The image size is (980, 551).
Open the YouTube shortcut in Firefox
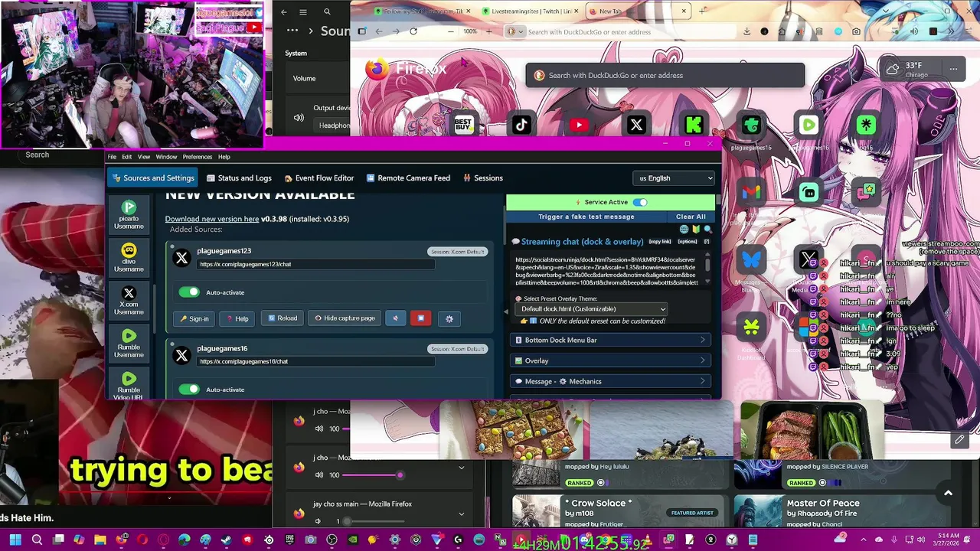point(579,125)
